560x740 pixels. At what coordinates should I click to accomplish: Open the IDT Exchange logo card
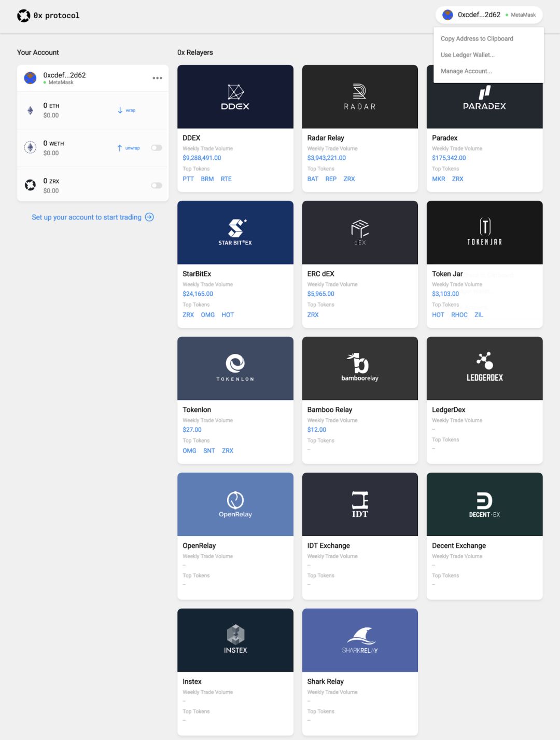tap(360, 504)
